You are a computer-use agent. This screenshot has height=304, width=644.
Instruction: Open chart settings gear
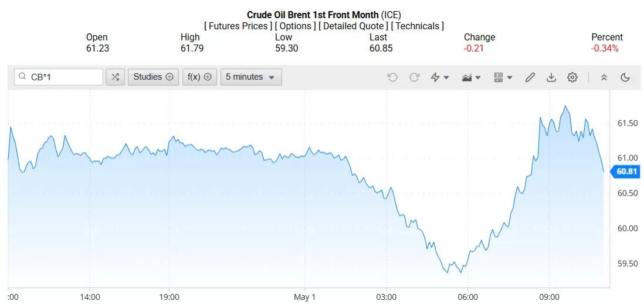(x=572, y=77)
